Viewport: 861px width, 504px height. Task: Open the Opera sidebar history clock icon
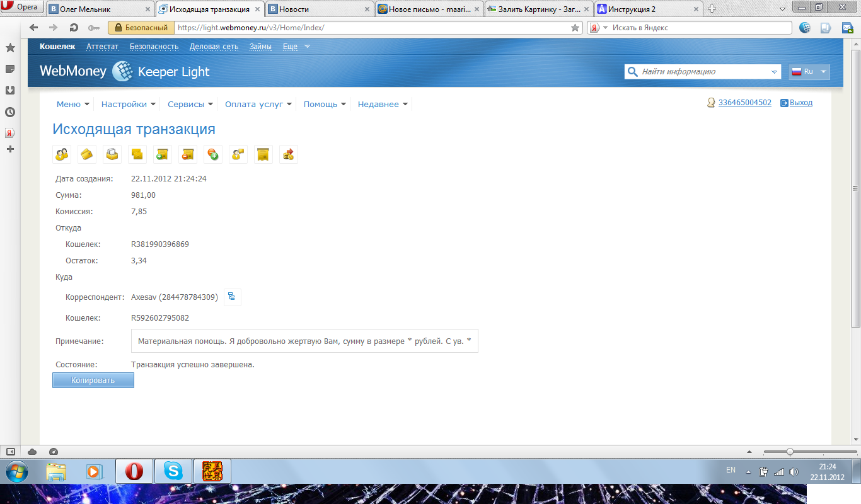10,112
